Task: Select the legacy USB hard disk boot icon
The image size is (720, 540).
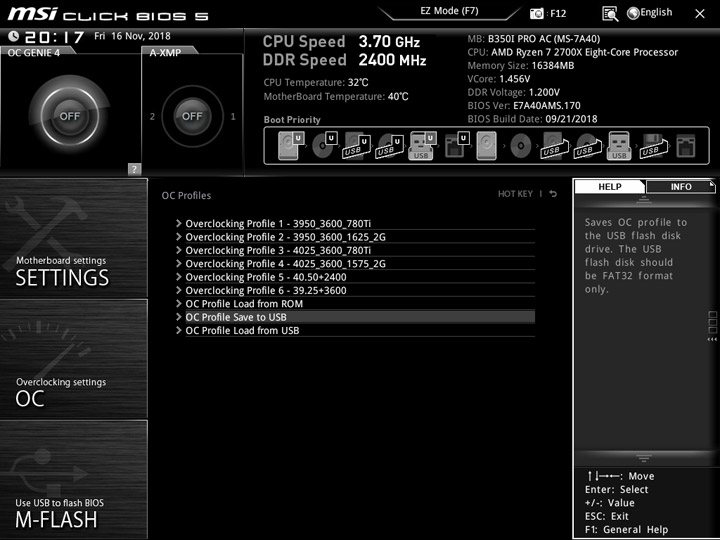Action: pos(554,146)
